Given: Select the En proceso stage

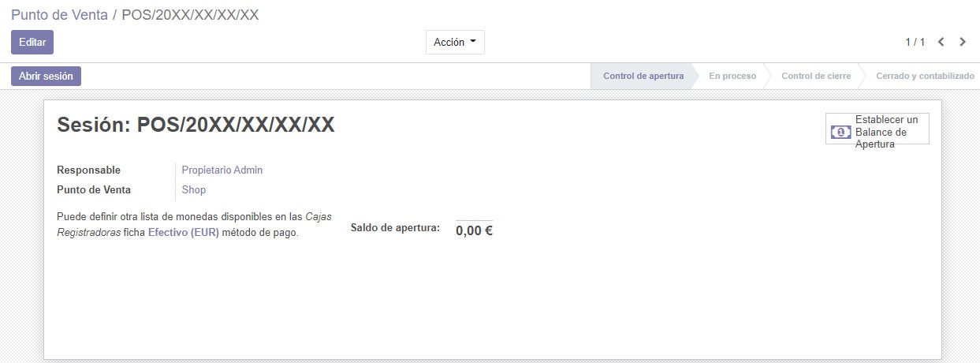Looking at the screenshot, I should pos(732,77).
